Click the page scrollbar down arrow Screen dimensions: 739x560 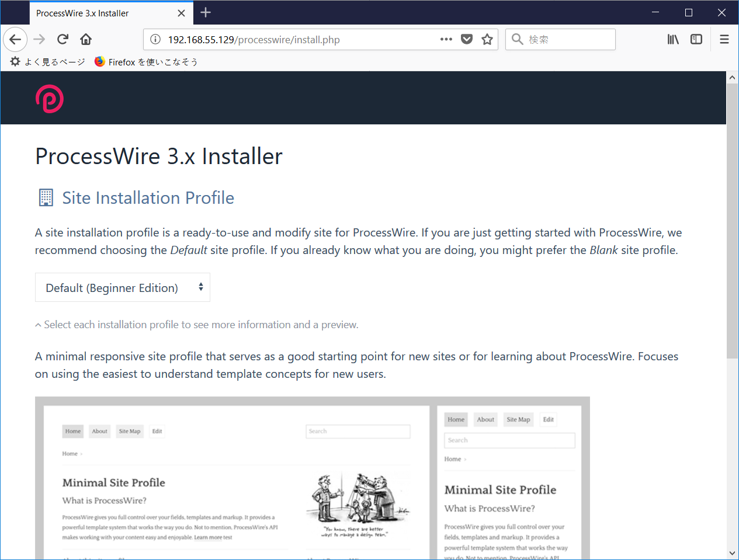point(732,554)
